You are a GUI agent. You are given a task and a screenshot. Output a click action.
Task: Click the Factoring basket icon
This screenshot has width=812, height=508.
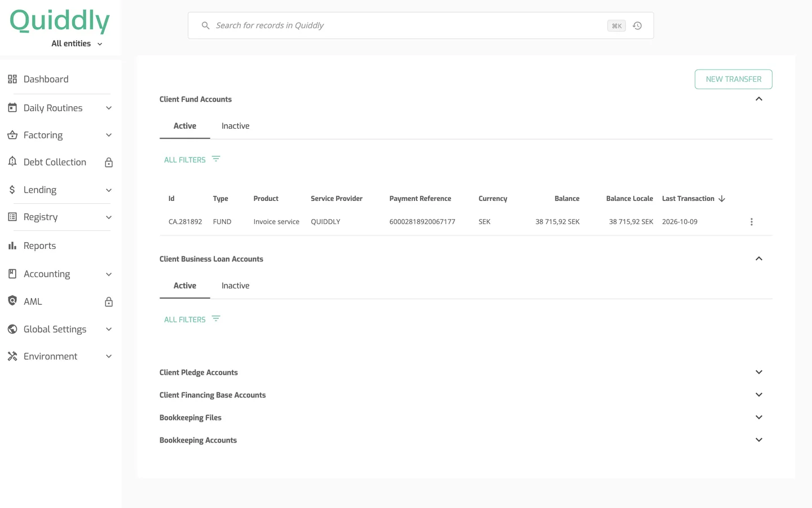[12, 135]
